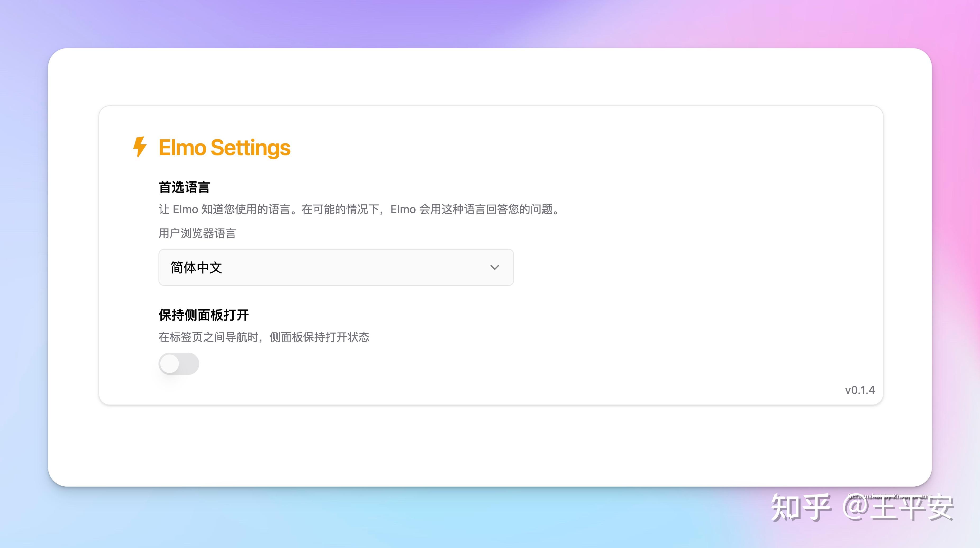Click the 保持侧面板打开 section heading
This screenshot has width=980, height=548.
[x=203, y=315]
